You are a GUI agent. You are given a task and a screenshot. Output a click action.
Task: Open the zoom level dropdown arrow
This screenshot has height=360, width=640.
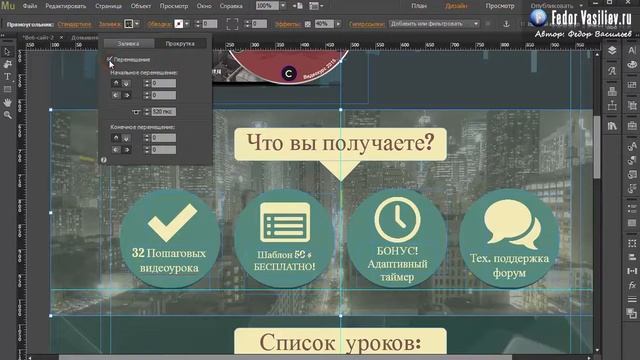(283, 6)
